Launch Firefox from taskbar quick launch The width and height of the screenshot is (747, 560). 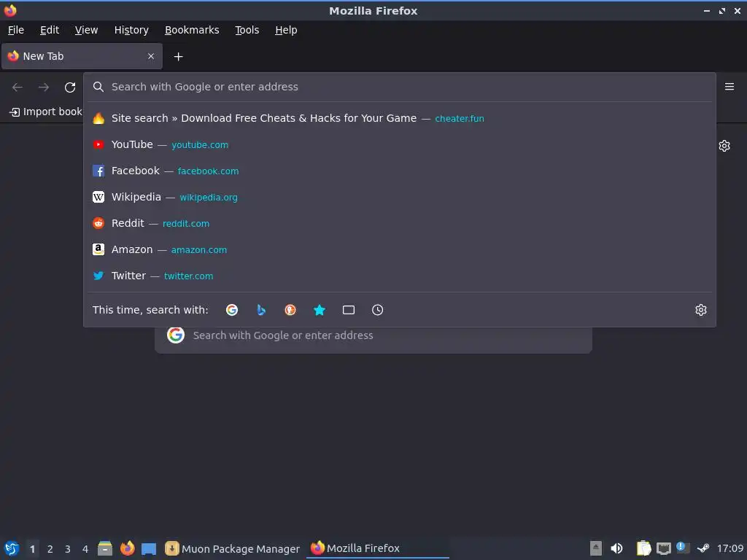127,548
